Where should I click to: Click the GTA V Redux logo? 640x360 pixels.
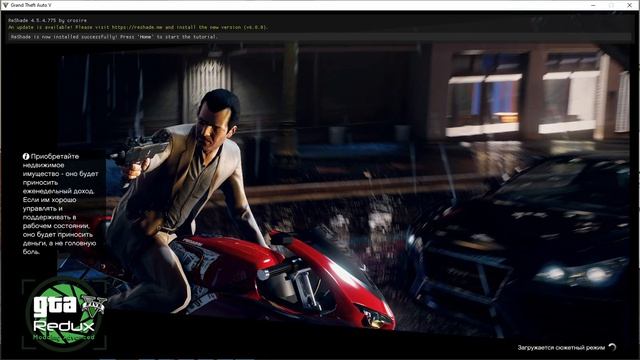tap(66, 313)
